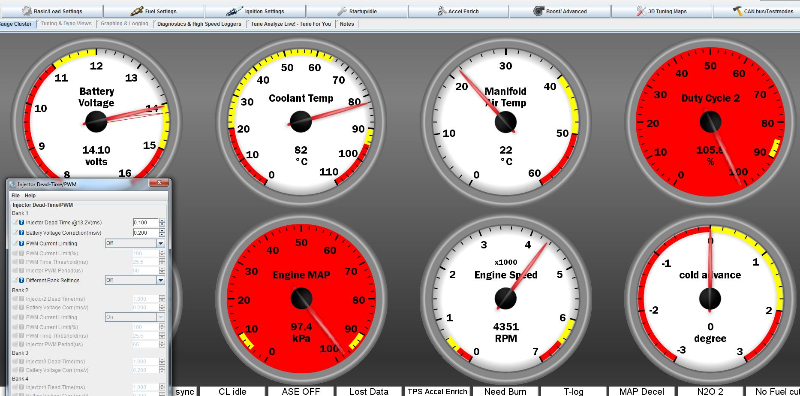Click the 82 °C coolant readout
Viewport: 800px width, 396px height.
[301, 155]
